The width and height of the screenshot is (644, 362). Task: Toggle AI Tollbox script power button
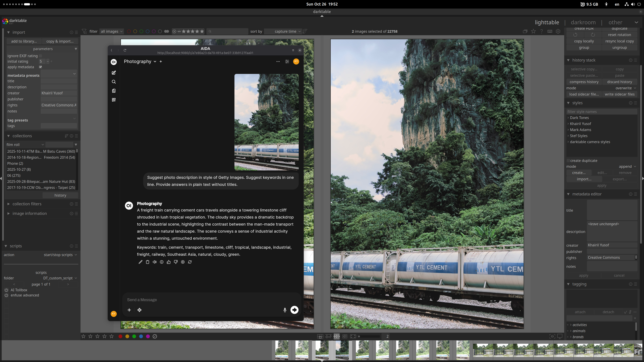tap(6, 290)
